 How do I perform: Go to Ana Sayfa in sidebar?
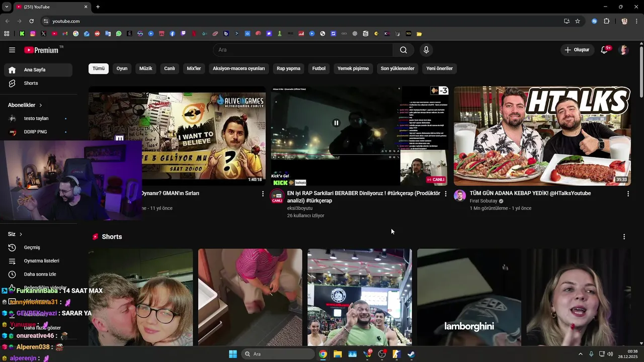[x=38, y=70]
